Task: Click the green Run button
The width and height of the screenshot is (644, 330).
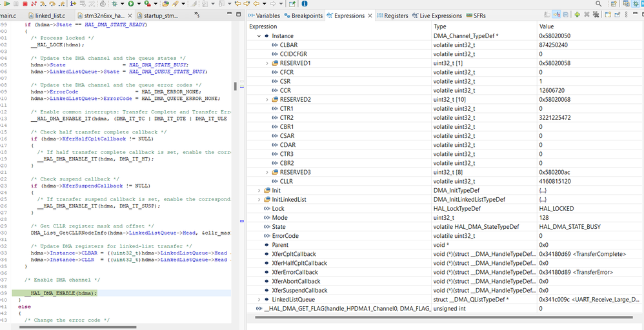Action: click(x=131, y=4)
